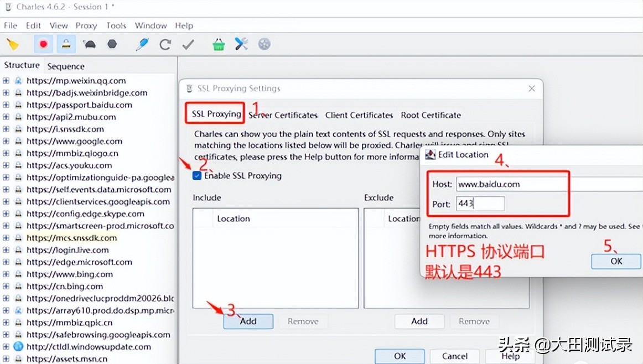The width and height of the screenshot is (643, 364).
Task: Expand the mp.weixin.qq.com tree node
Action: [6, 81]
